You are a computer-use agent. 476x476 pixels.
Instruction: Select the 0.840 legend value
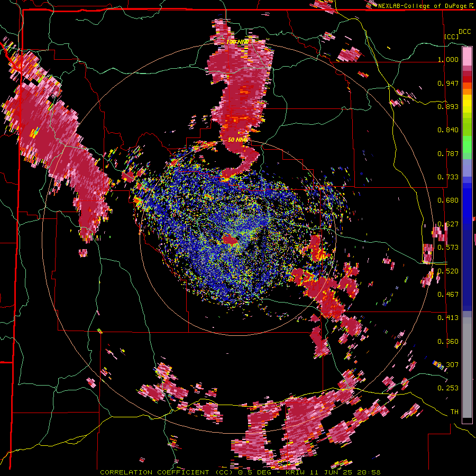[x=448, y=130]
